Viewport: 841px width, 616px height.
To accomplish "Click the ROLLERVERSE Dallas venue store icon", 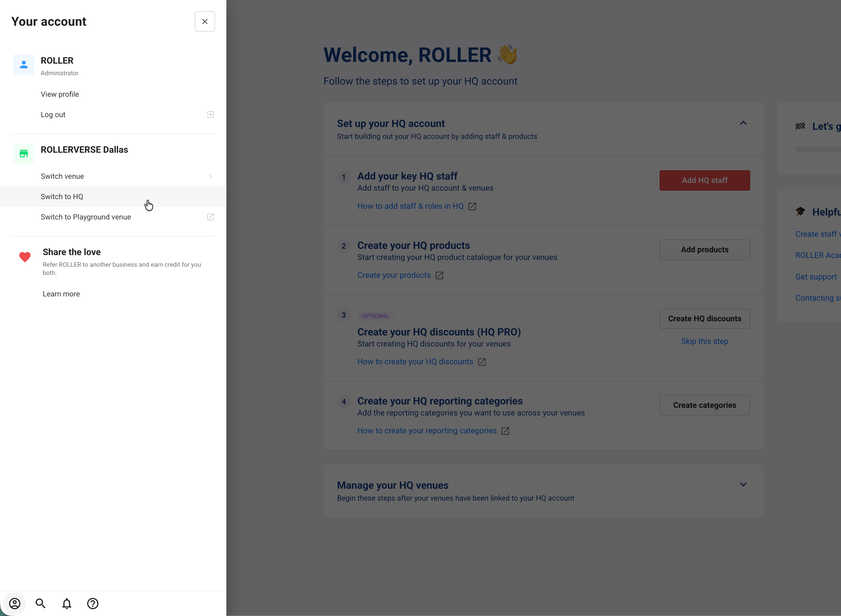I will [24, 154].
